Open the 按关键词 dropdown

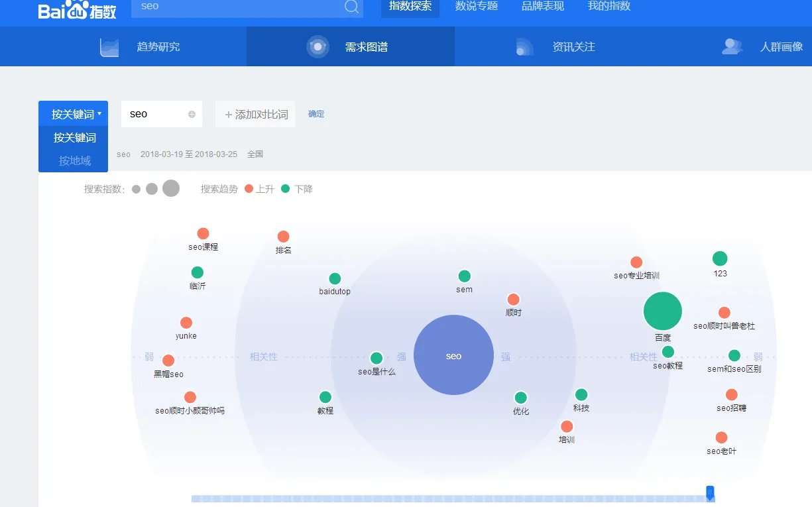click(73, 113)
